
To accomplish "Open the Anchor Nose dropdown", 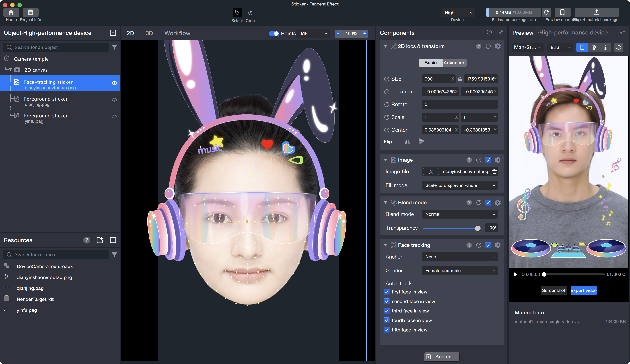I will 460,257.
